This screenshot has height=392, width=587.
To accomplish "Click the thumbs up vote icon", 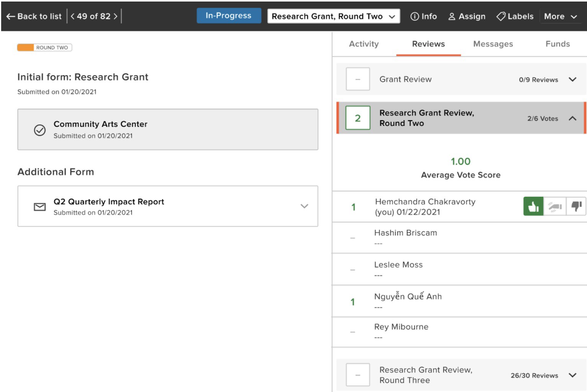I will (x=533, y=207).
